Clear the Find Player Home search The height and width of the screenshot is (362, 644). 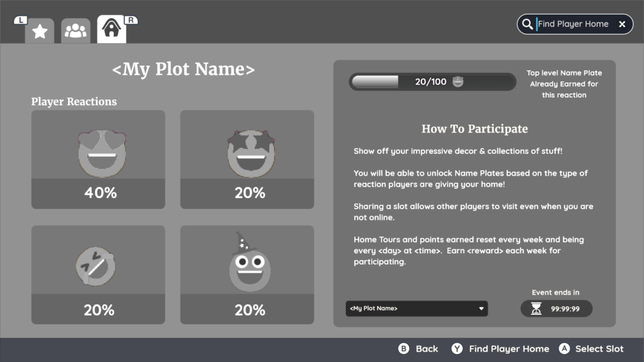622,25
